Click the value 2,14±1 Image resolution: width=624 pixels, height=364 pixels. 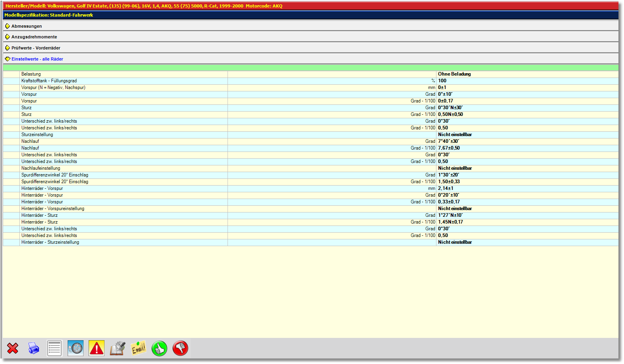pos(446,188)
